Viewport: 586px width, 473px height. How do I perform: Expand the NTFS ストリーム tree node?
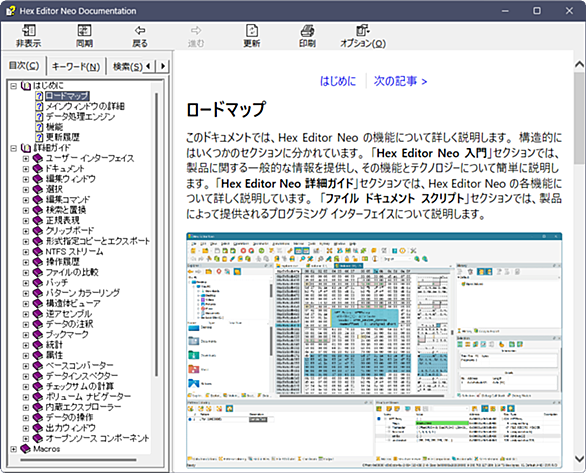tap(26, 252)
